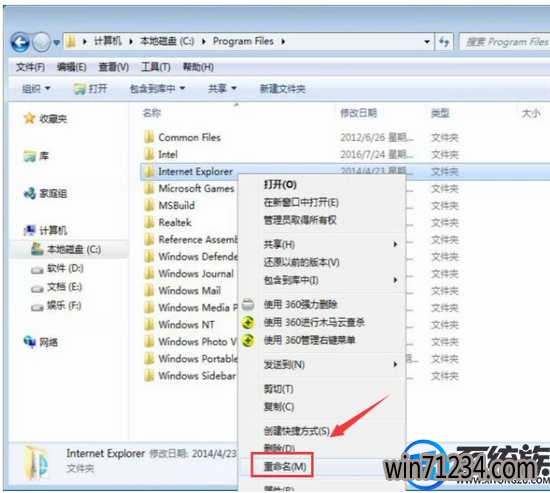Choose 管理员取得所有权 in context menu
This screenshot has height=493, width=550.
click(300, 220)
